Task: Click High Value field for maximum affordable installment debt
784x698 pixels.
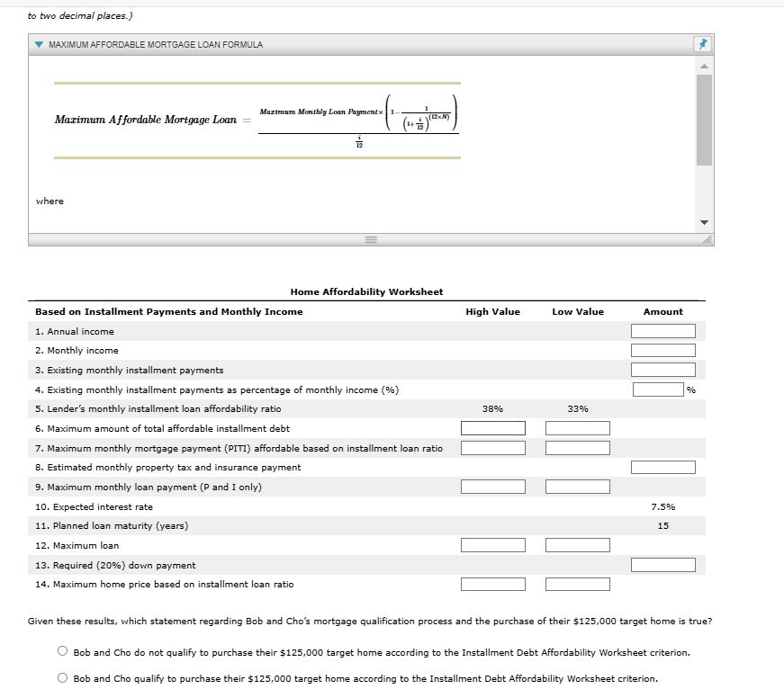Action: 493,428
